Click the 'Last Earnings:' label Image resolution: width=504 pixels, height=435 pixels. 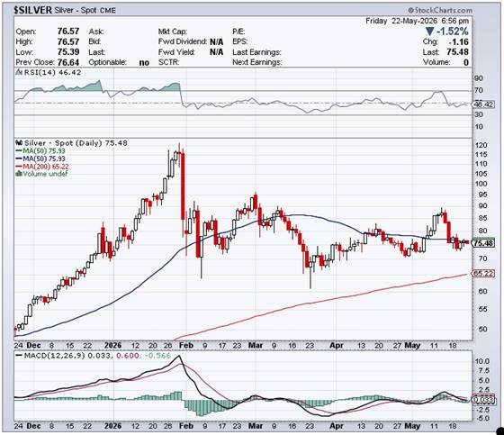point(256,52)
